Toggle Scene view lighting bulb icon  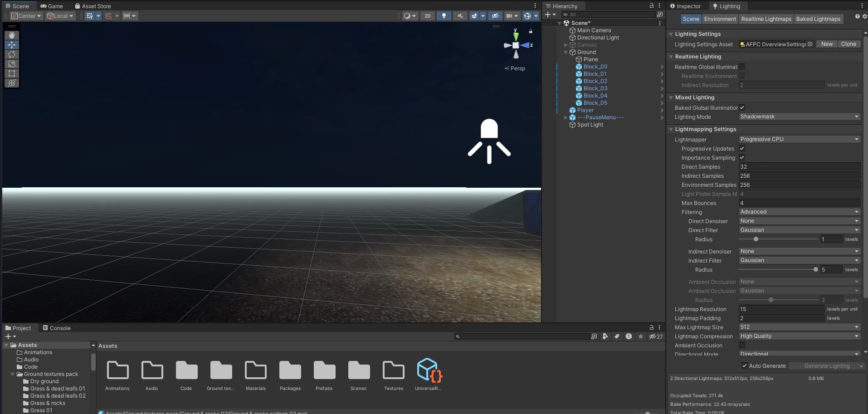point(444,15)
